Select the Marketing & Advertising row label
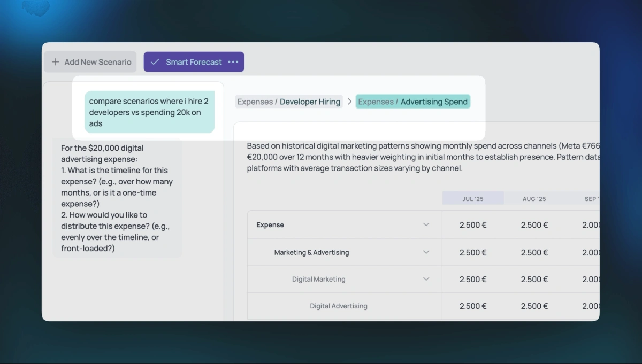Viewport: 642px width, 364px height. (x=311, y=252)
